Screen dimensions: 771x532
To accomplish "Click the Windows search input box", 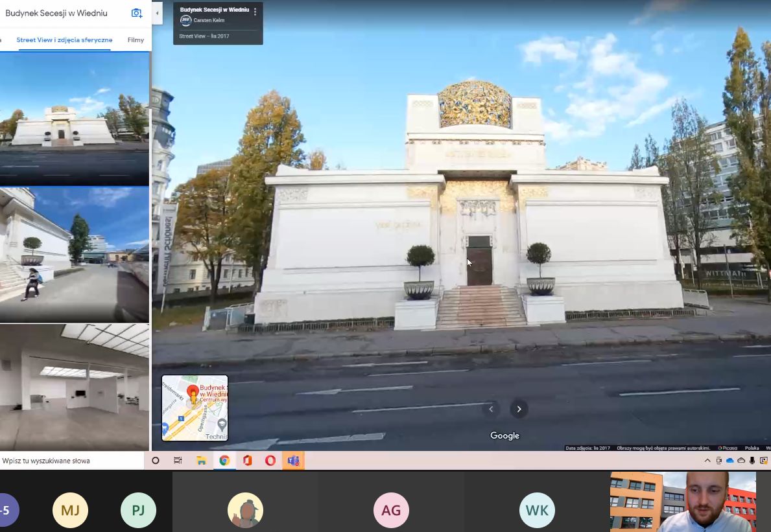I will [x=71, y=461].
